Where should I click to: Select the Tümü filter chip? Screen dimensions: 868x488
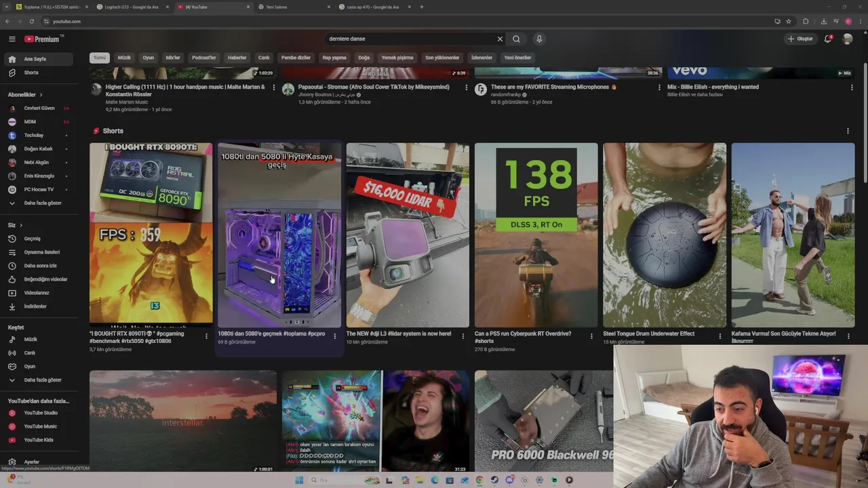tap(100, 58)
